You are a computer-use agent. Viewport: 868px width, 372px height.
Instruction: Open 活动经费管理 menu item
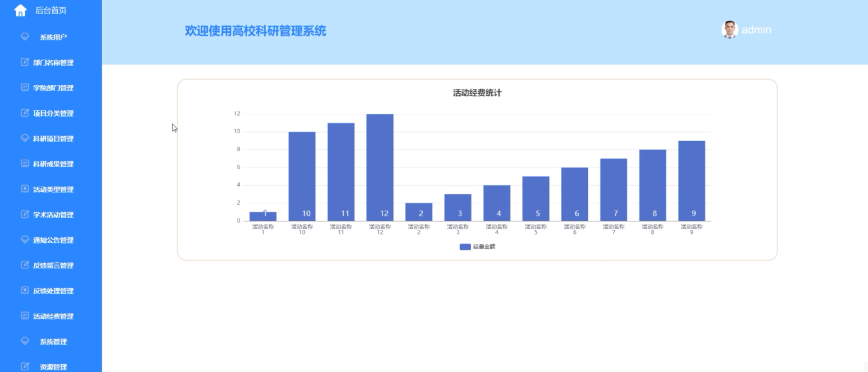pyautogui.click(x=53, y=316)
